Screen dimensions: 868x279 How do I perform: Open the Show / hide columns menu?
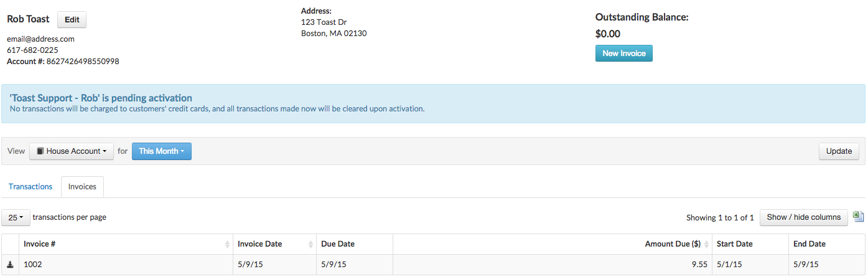click(x=803, y=217)
